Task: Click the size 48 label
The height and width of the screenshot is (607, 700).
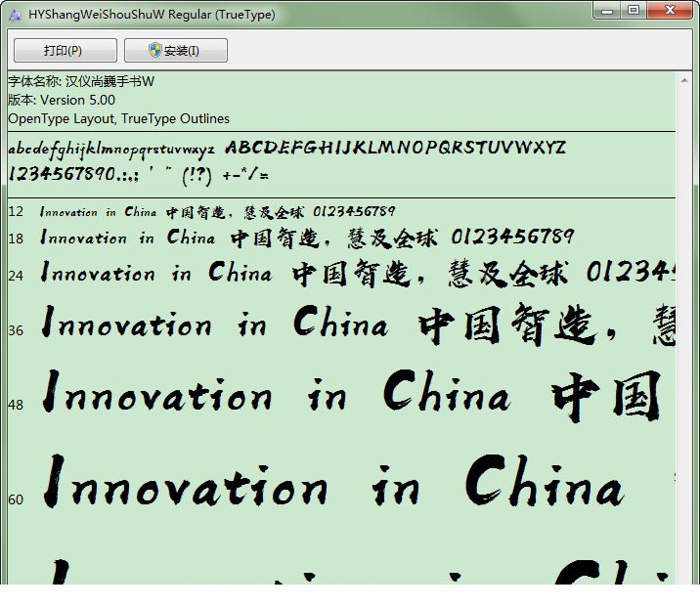Action: [16, 405]
